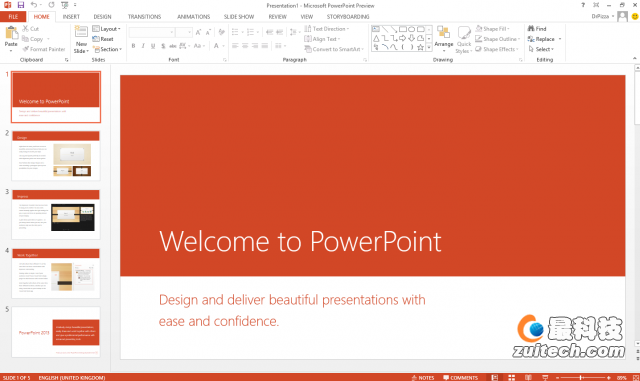Open the STORYBOARDING tab

coord(348,16)
